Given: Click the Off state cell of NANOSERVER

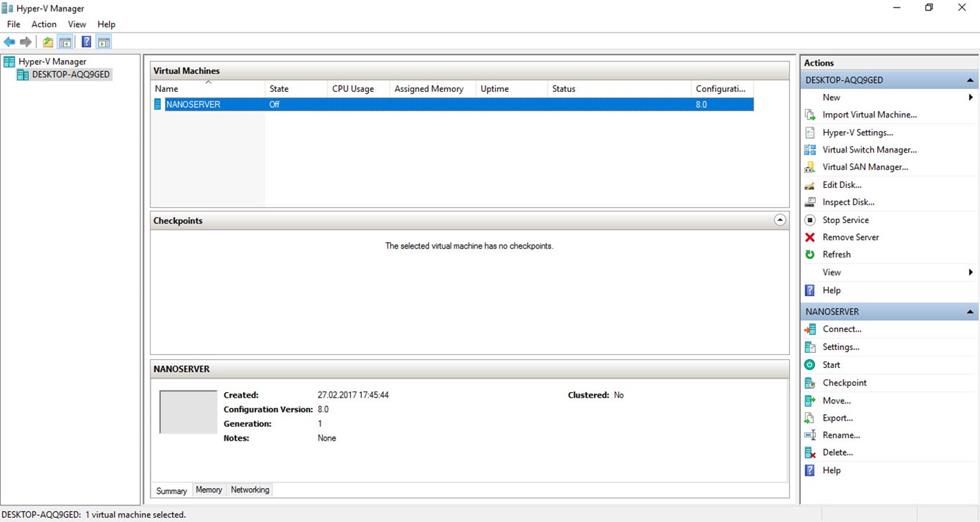Looking at the screenshot, I should (274, 105).
